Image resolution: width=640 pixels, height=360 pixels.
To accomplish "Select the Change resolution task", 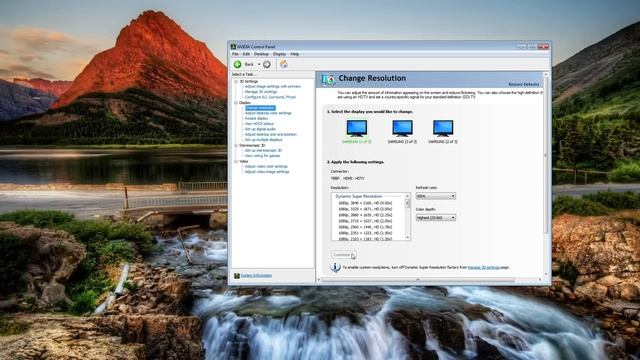I will click(260, 108).
